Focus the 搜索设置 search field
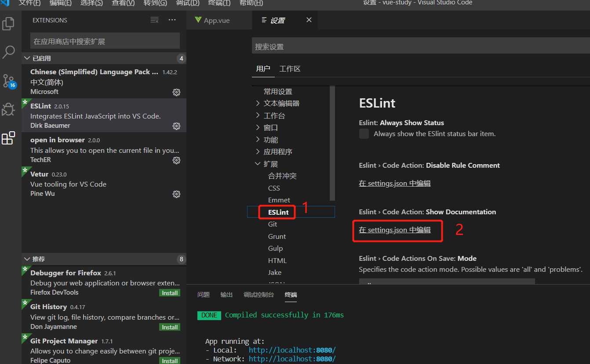The image size is (590, 364). pos(421,47)
